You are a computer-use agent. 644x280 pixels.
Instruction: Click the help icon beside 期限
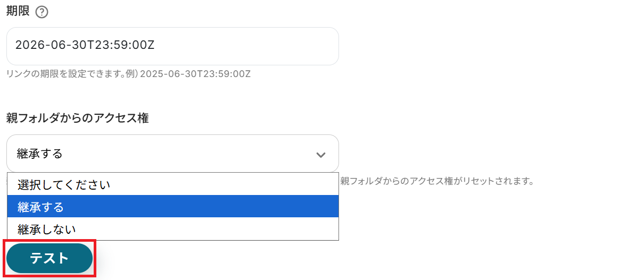point(42,12)
